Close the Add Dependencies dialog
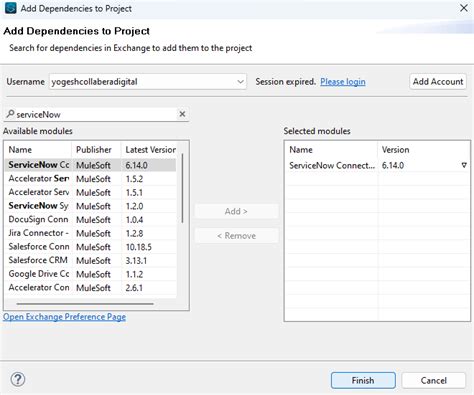474x395 pixels. coord(463,8)
